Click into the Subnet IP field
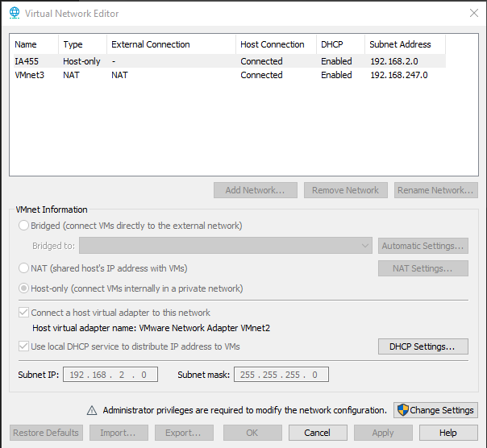This screenshot has height=448, width=487. (x=110, y=375)
